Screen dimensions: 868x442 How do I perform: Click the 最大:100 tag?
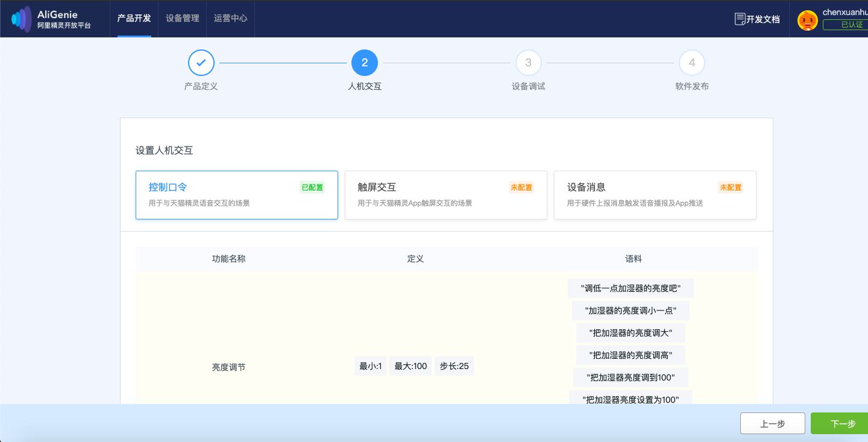coord(410,366)
